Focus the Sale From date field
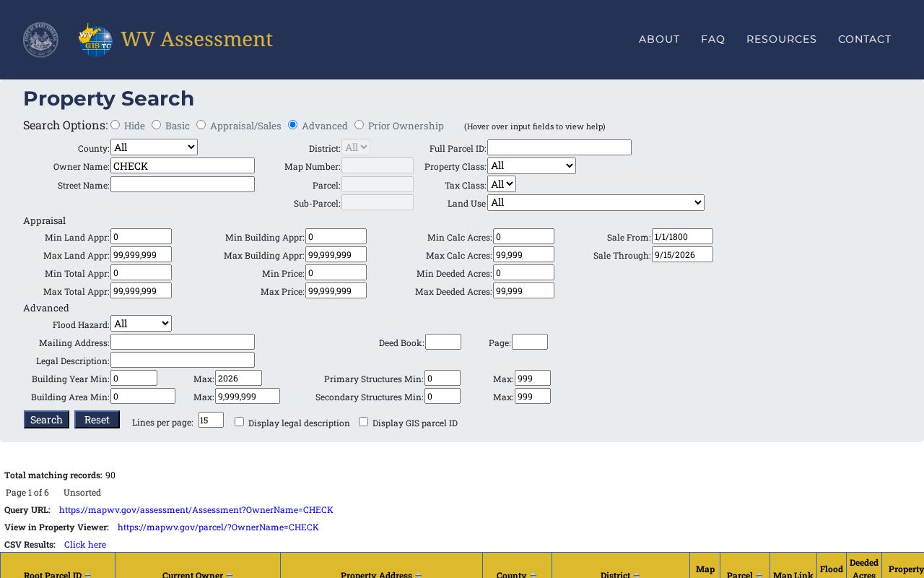924x578 pixels. point(682,236)
